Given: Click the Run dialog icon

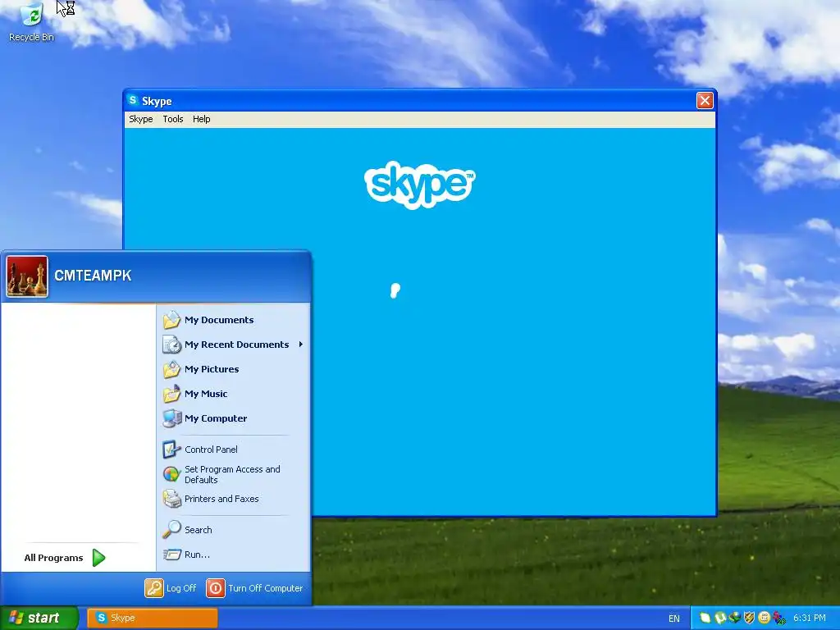Looking at the screenshot, I should [x=171, y=555].
